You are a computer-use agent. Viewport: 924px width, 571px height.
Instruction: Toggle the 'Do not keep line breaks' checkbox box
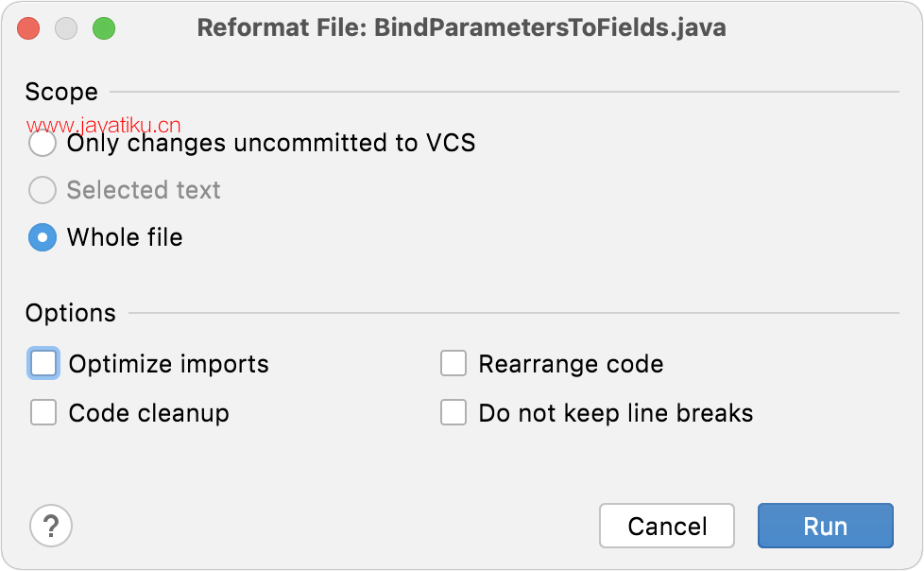(x=453, y=412)
